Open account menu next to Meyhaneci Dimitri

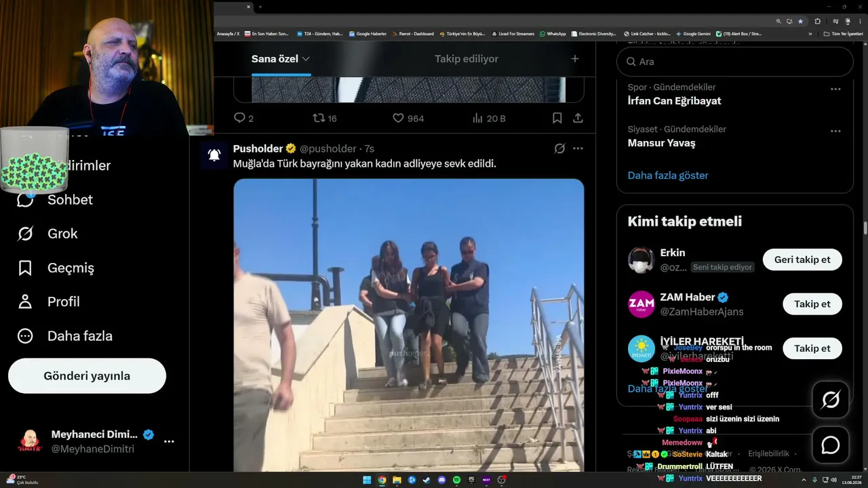click(x=169, y=441)
